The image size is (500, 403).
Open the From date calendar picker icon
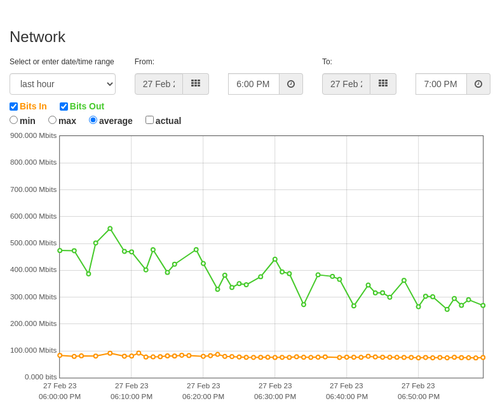pos(196,84)
